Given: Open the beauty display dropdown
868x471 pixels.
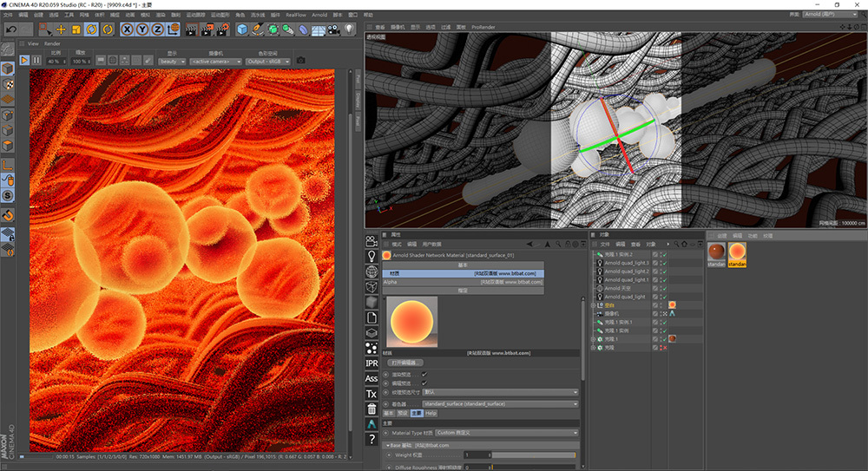Looking at the screenshot, I should point(172,62).
